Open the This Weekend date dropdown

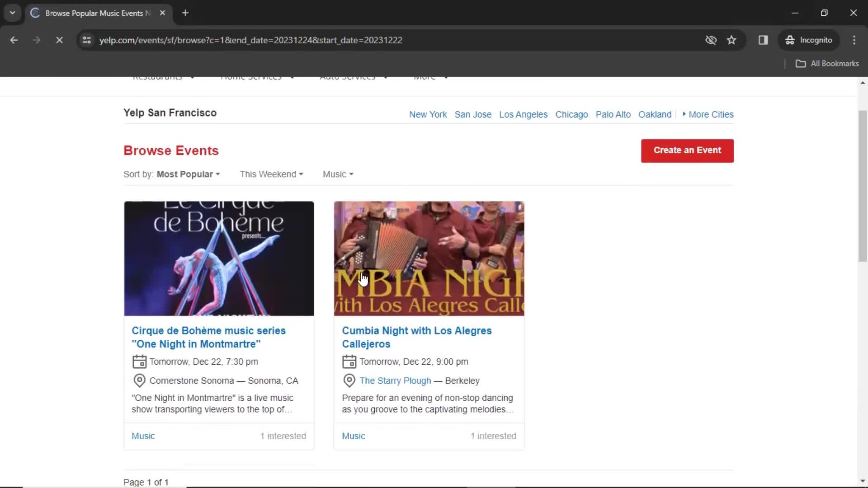click(271, 174)
